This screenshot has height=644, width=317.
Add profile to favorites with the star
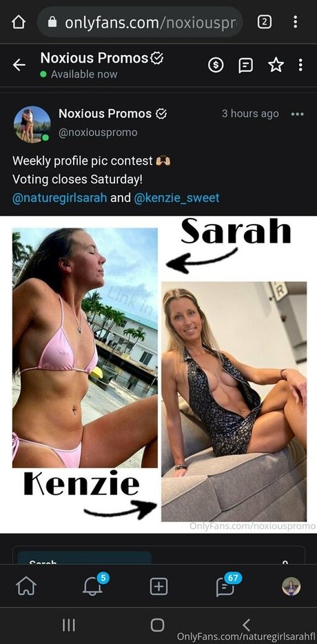276,65
